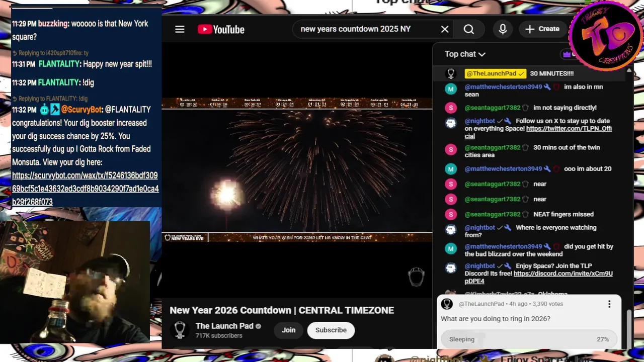The width and height of the screenshot is (644, 362).
Task: Open the discord.com invite link in chat
Action: [538, 278]
